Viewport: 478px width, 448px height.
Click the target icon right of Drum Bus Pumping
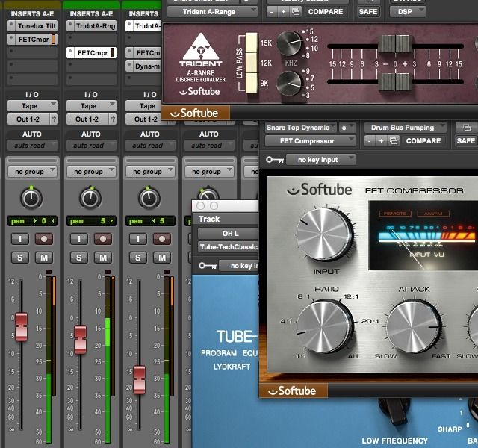click(x=466, y=128)
